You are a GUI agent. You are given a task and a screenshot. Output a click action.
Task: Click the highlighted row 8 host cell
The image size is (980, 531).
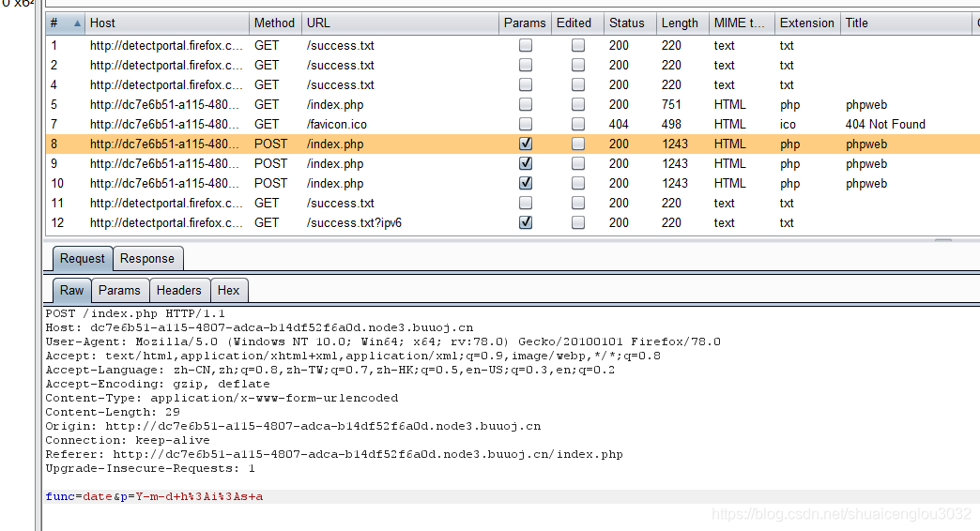coord(164,144)
